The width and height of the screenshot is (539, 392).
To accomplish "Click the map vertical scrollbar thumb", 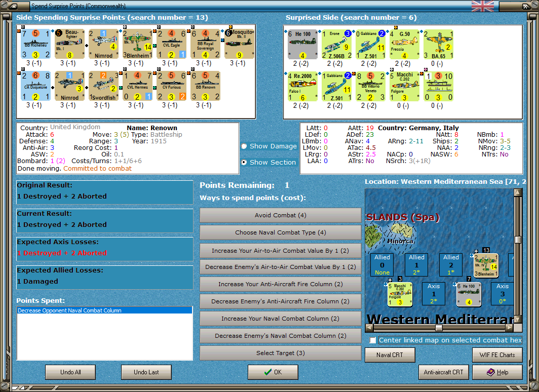I will pos(518,240).
